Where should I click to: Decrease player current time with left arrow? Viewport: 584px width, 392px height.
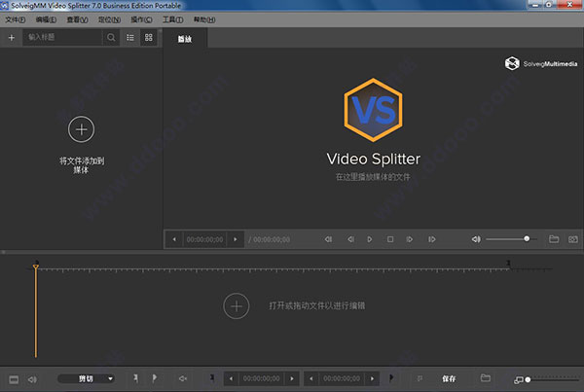pos(174,239)
